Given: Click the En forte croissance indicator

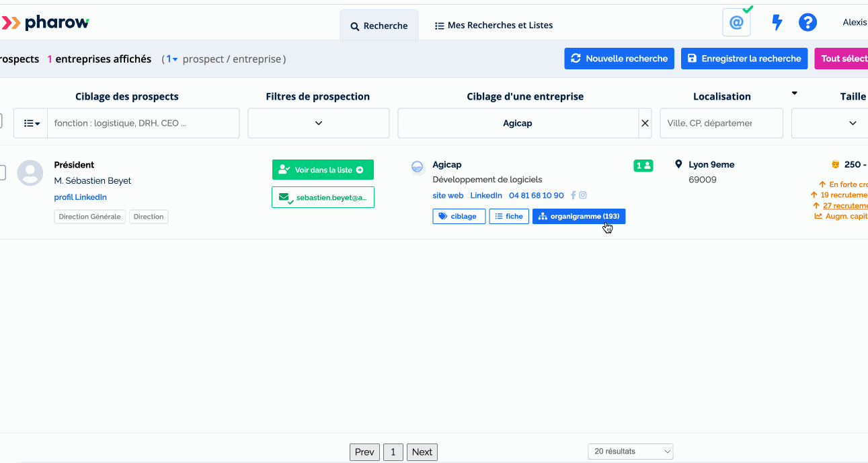Looking at the screenshot, I should 843,184.
